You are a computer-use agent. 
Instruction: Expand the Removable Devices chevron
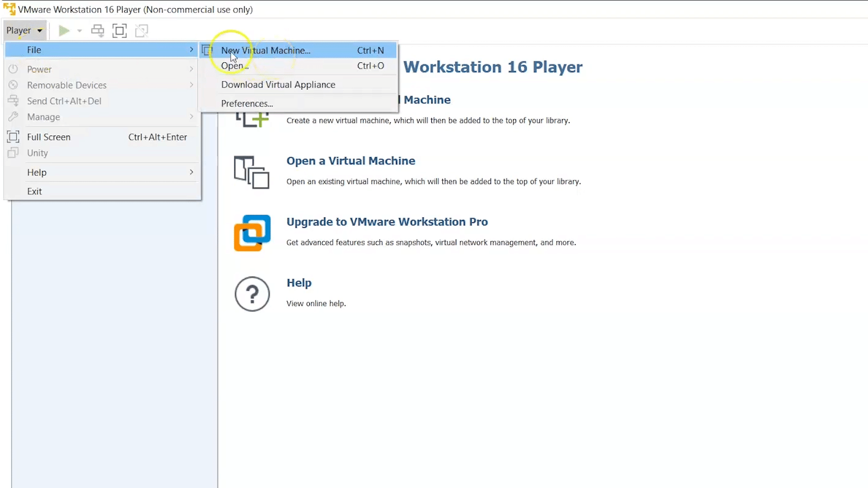192,85
